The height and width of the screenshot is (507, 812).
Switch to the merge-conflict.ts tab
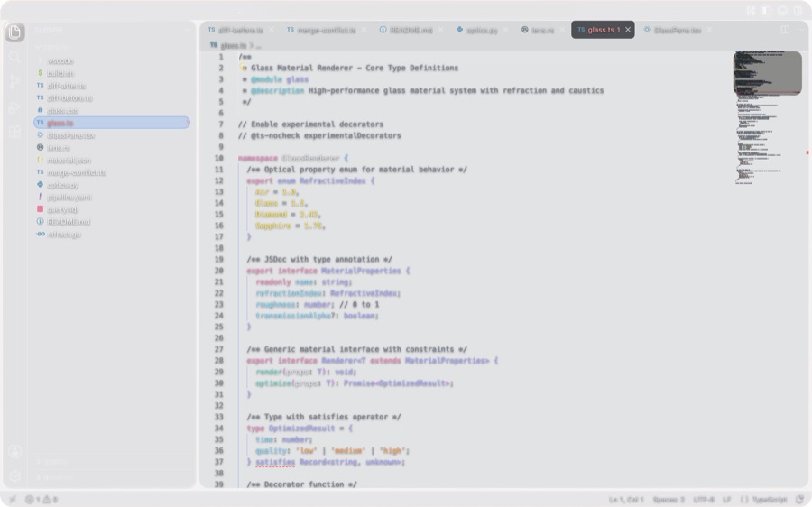[325, 30]
